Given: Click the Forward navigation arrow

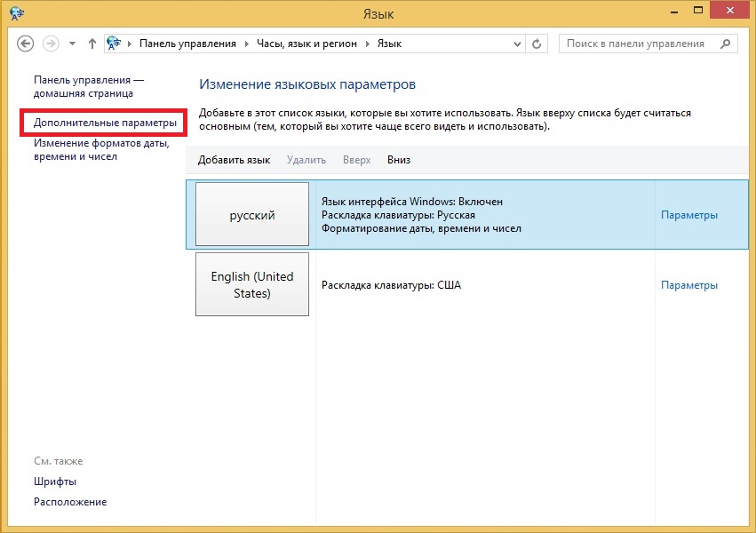Looking at the screenshot, I should tap(52, 44).
